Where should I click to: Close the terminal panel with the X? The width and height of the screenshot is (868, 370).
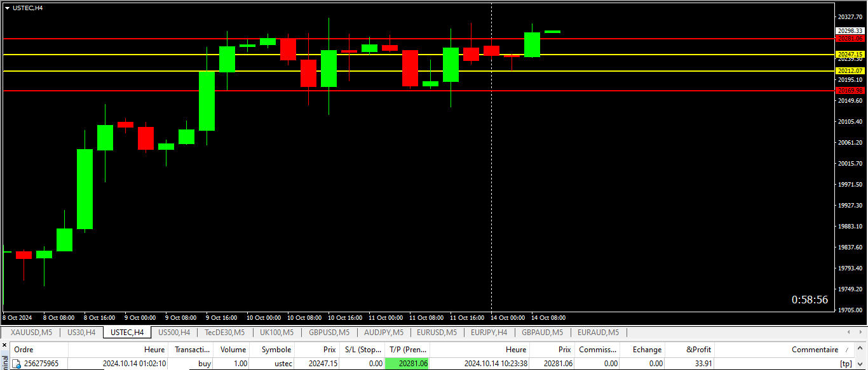point(3,345)
